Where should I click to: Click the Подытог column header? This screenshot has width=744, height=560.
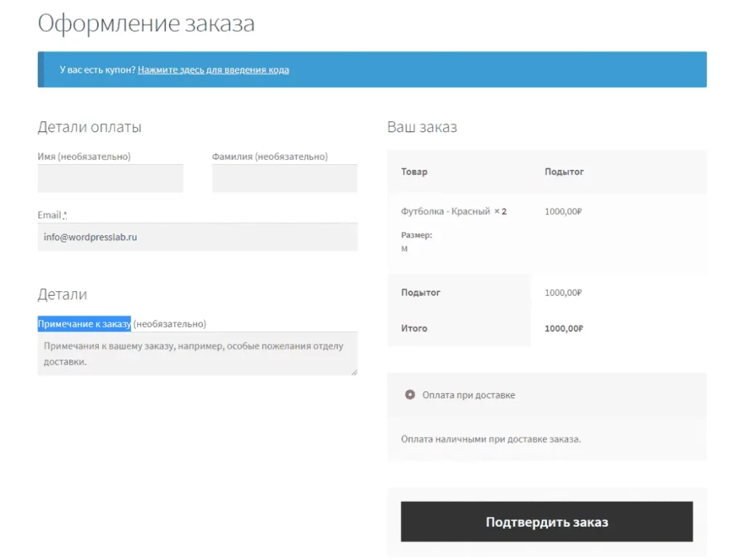coord(564,172)
